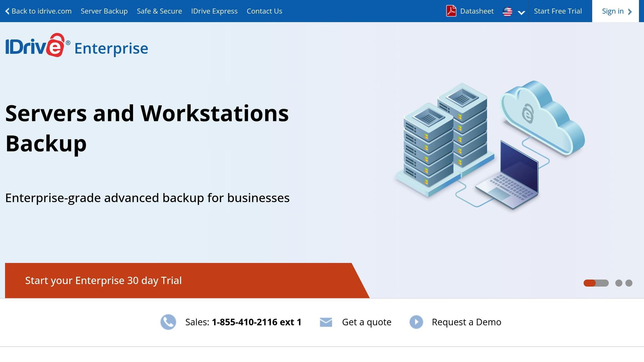Screen dimensions: 644x362
Task: Open the Server Backup menu item
Action: pos(104,11)
